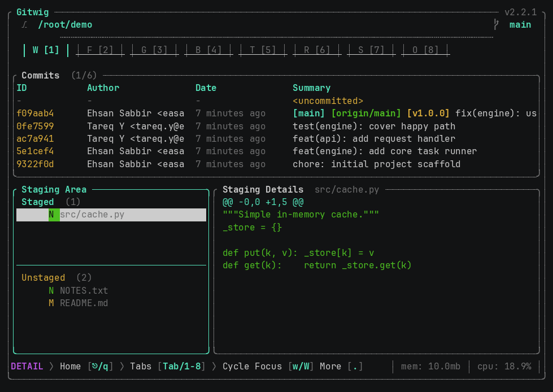Viewport: 553px width, 392px height.
Task: Switch to the B [4] tab
Action: (x=209, y=50)
